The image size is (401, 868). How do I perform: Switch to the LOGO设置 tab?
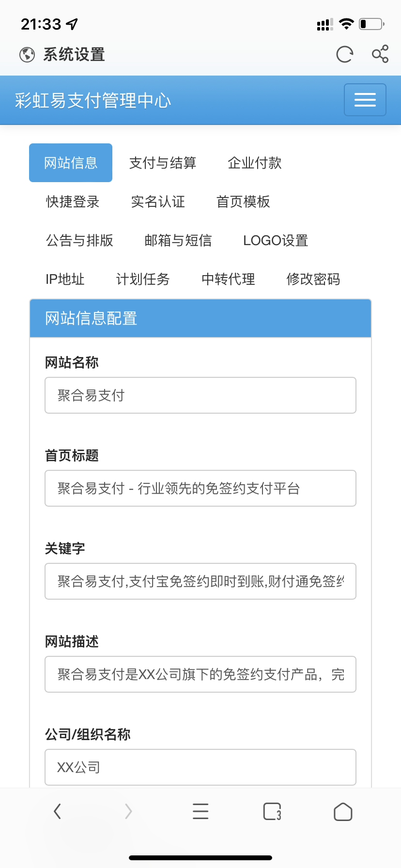276,241
